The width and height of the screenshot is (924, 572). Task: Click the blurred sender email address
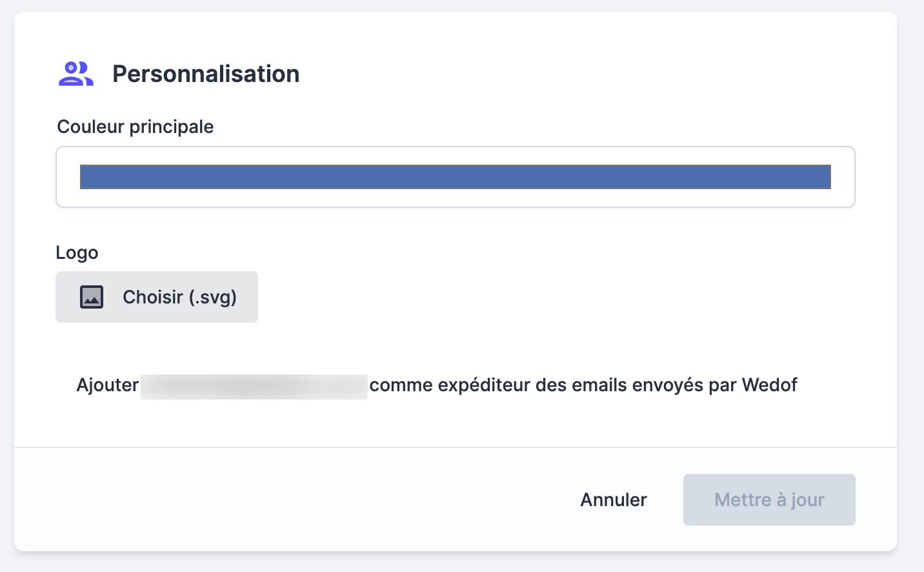tap(254, 386)
